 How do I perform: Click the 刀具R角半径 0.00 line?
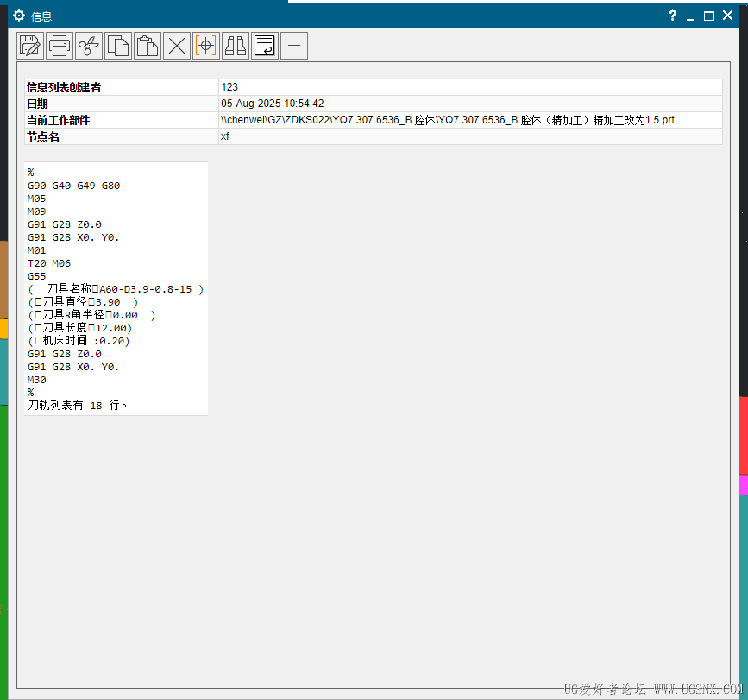click(91, 315)
